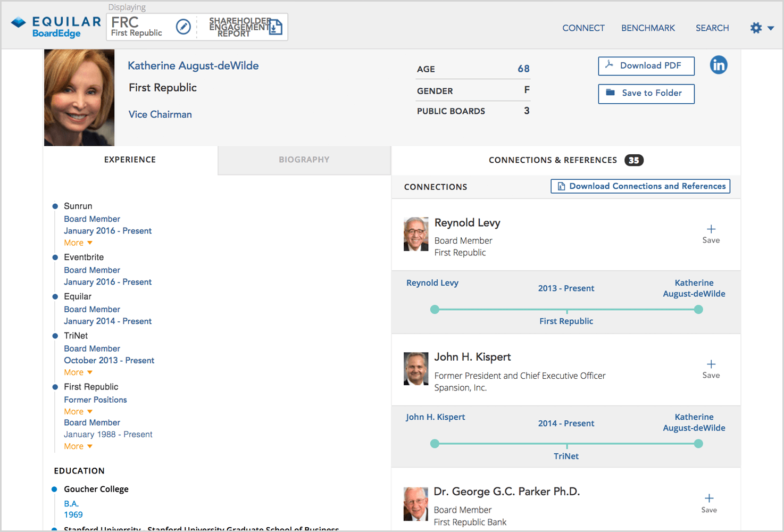Click Katherine August-deWilde's profile photo

coord(79,98)
